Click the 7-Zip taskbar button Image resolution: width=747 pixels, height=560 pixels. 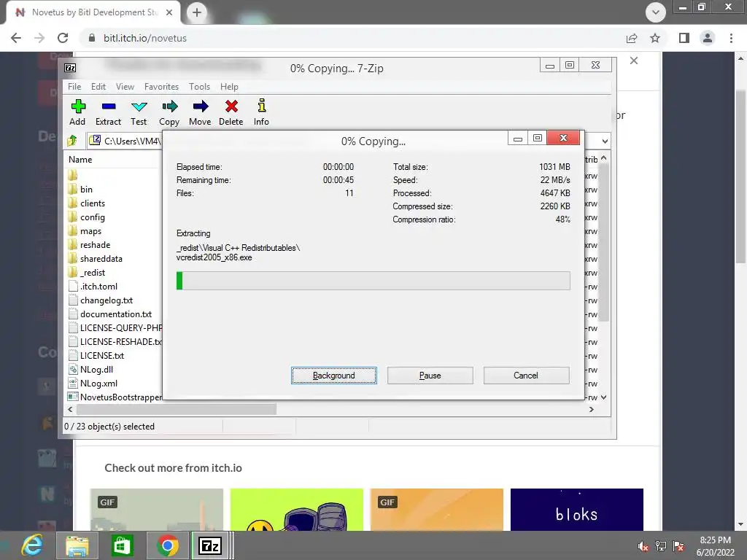pos(211,545)
